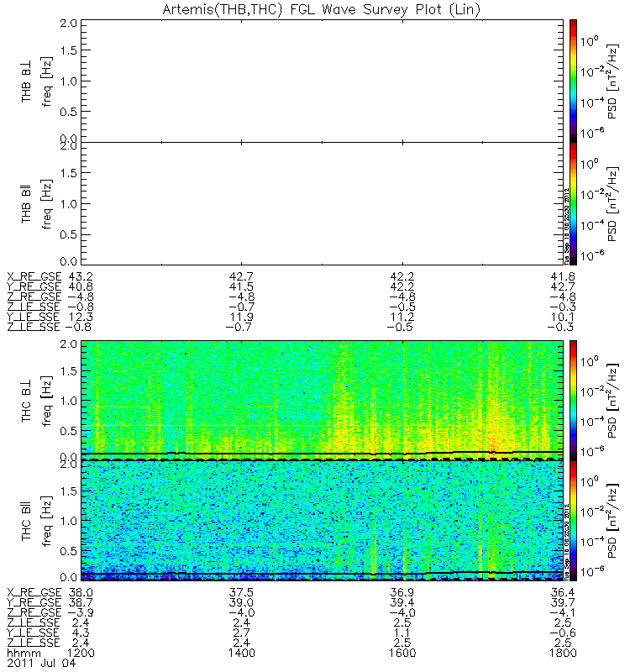The image size is (630, 672).
Task: Click Y_LE_SSE value 11.9
Action: tap(242, 318)
